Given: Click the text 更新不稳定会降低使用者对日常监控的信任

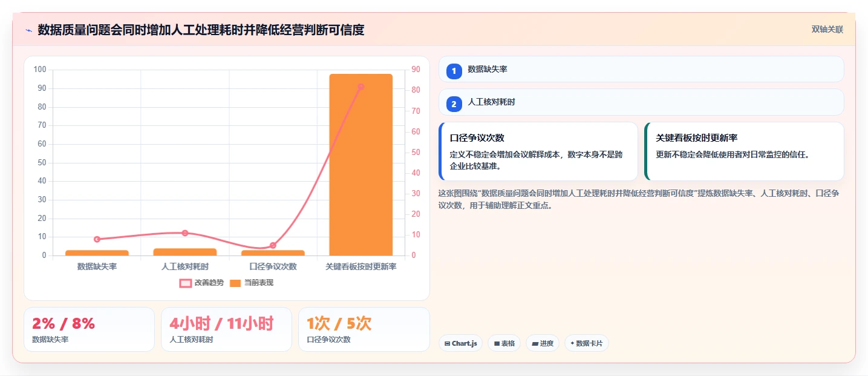Looking at the screenshot, I should (733, 154).
